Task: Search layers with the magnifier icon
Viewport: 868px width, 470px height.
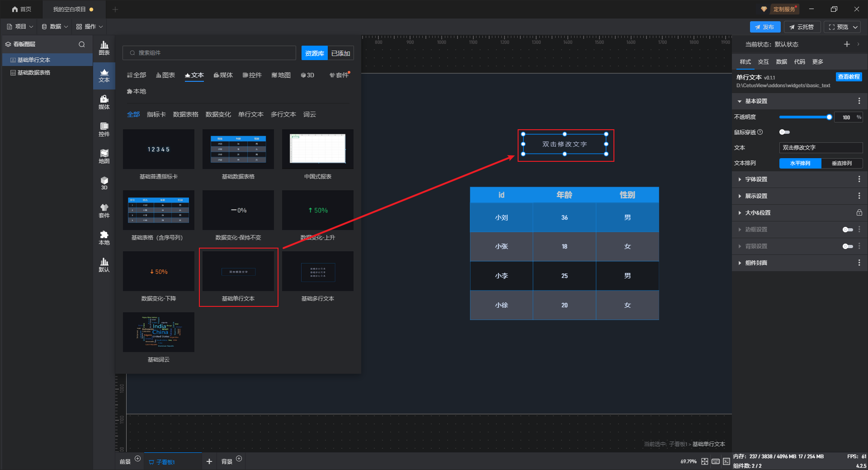Action: click(82, 44)
